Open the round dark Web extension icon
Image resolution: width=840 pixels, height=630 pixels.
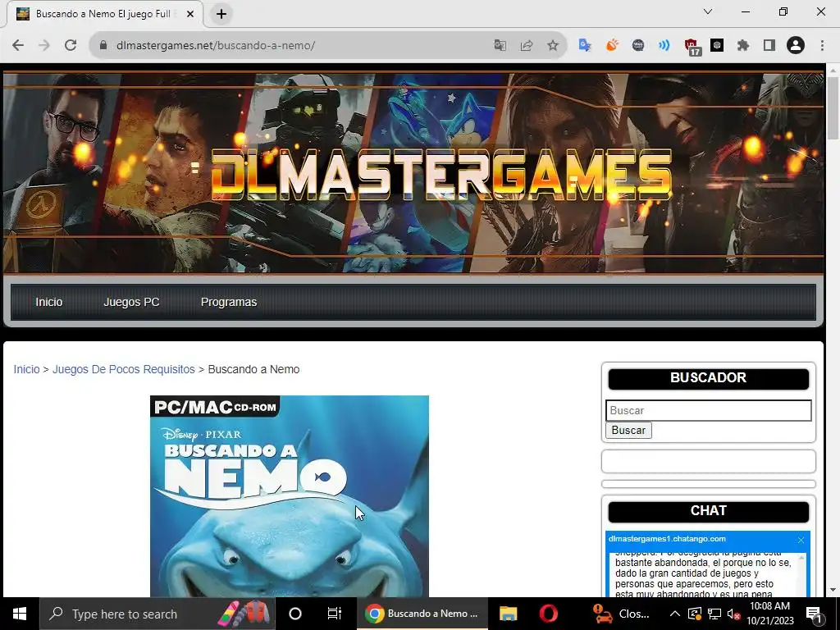637,46
